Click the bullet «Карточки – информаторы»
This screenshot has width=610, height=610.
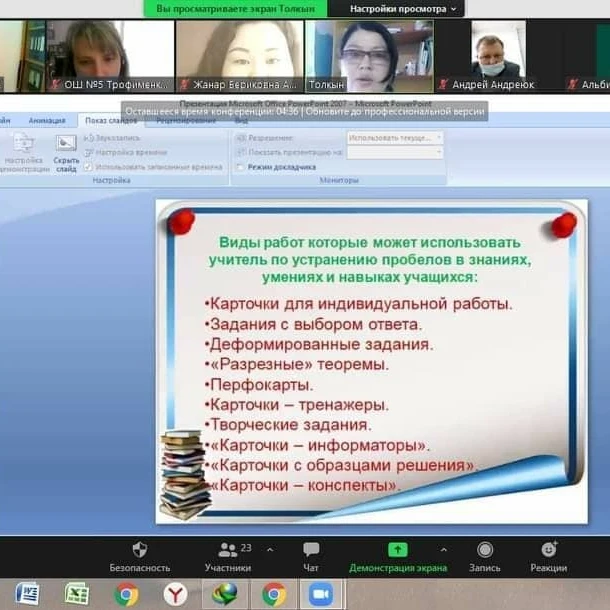coord(317,445)
